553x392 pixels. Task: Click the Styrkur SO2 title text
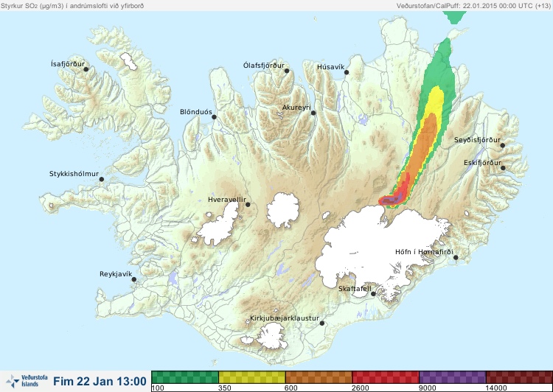tap(72, 6)
